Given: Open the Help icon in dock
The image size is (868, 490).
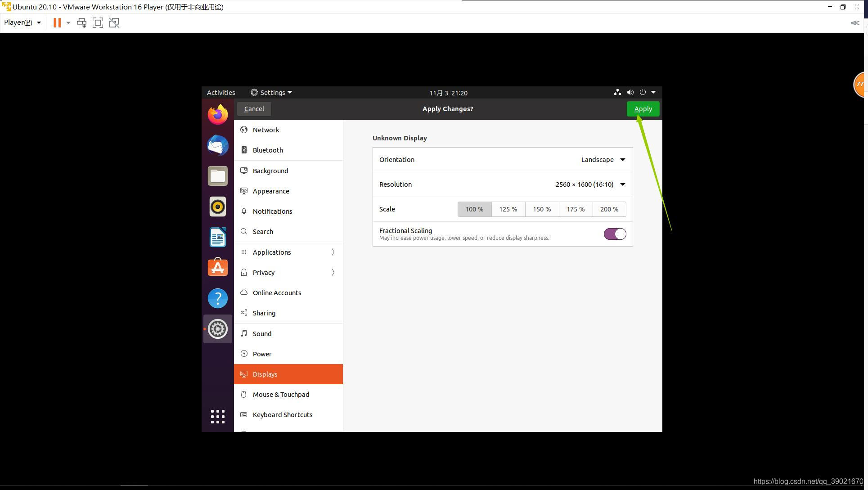Looking at the screenshot, I should point(218,298).
